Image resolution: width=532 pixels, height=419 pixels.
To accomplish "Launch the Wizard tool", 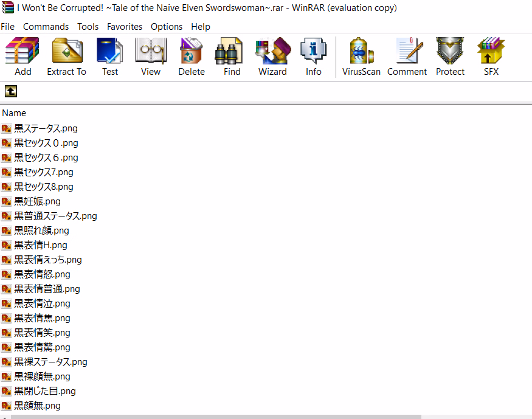I will tap(272, 51).
